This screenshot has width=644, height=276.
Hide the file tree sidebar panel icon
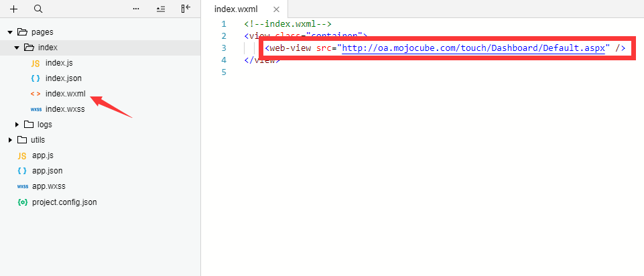pyautogui.click(x=186, y=9)
